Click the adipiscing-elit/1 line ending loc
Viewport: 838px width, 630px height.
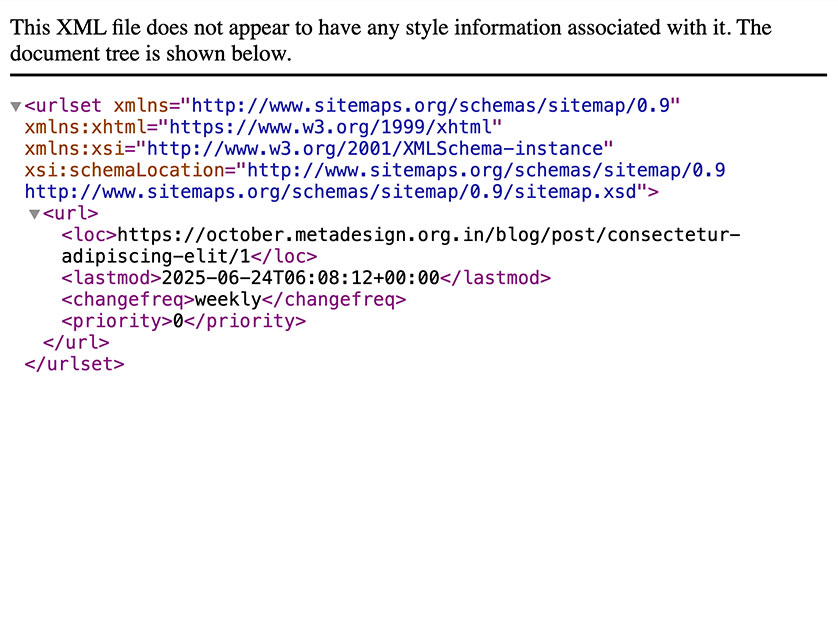click(x=189, y=256)
